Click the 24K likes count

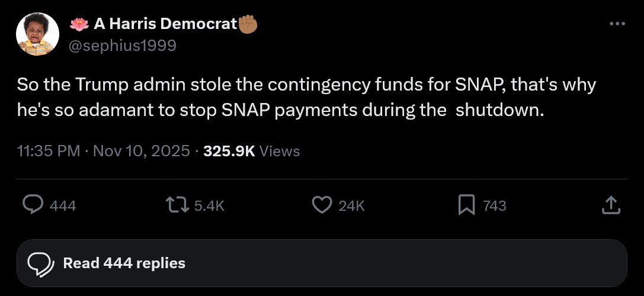[351, 205]
